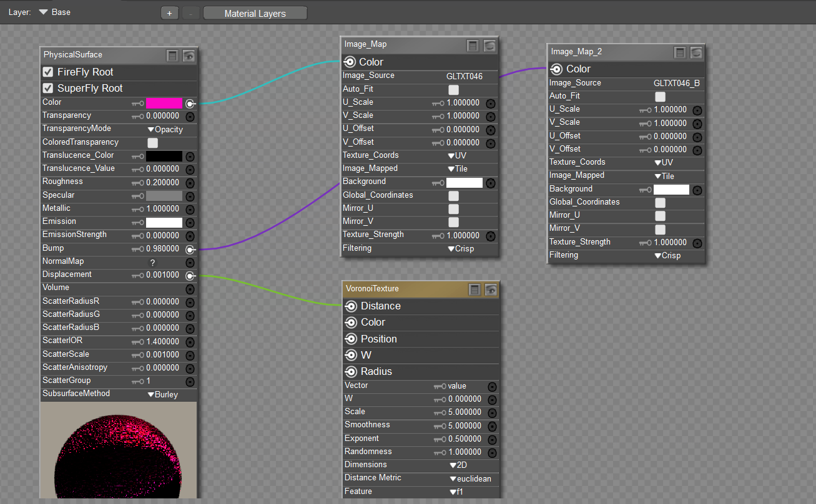Open the VoronoiTexture node menu icon

click(x=474, y=289)
